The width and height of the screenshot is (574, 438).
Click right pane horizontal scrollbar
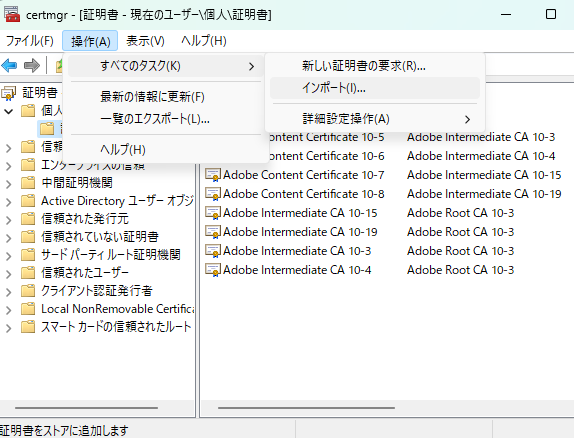coord(306,408)
